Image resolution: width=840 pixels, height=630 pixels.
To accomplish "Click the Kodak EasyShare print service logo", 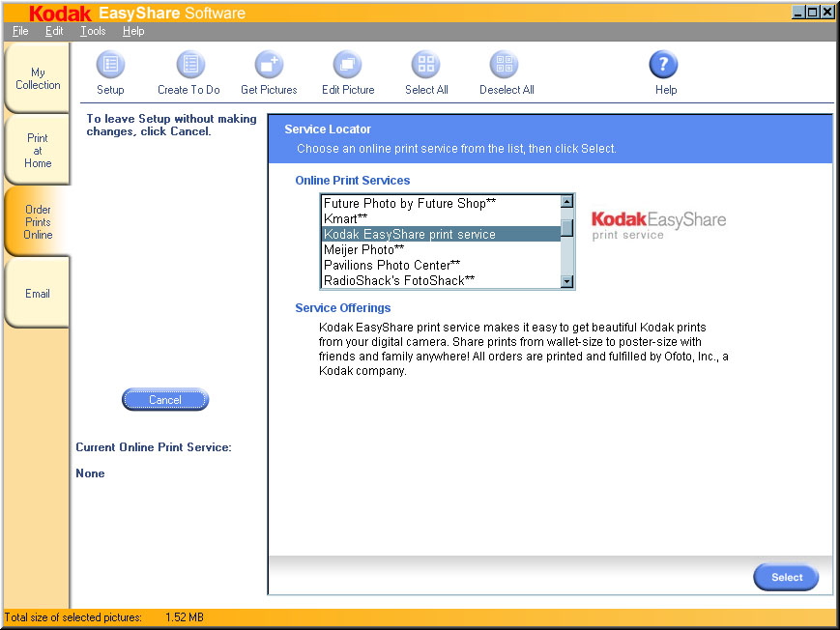I will point(657,224).
